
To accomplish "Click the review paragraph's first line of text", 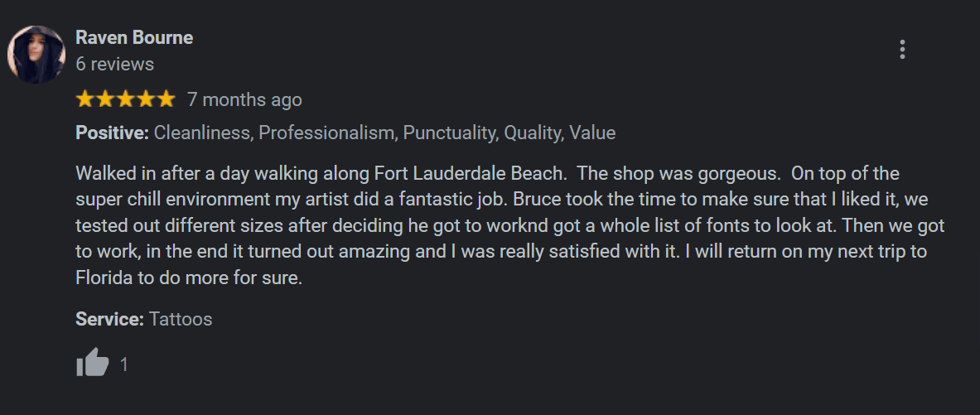I will 487,174.
